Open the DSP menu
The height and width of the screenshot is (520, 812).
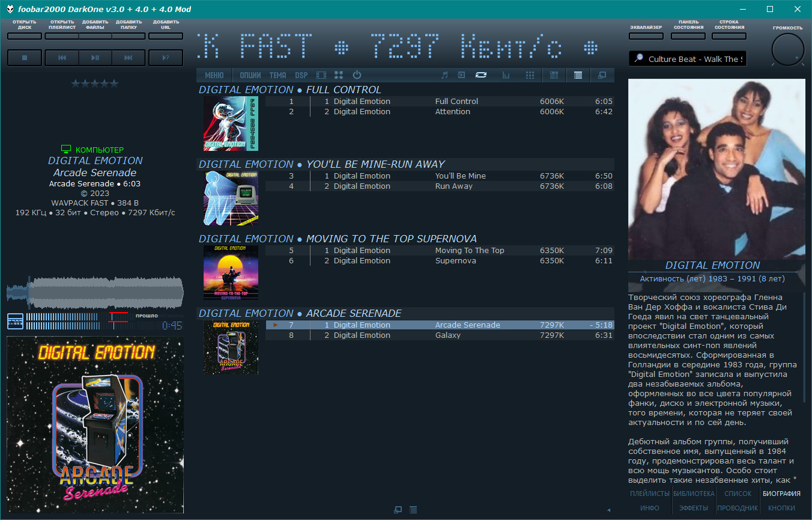[x=301, y=75]
